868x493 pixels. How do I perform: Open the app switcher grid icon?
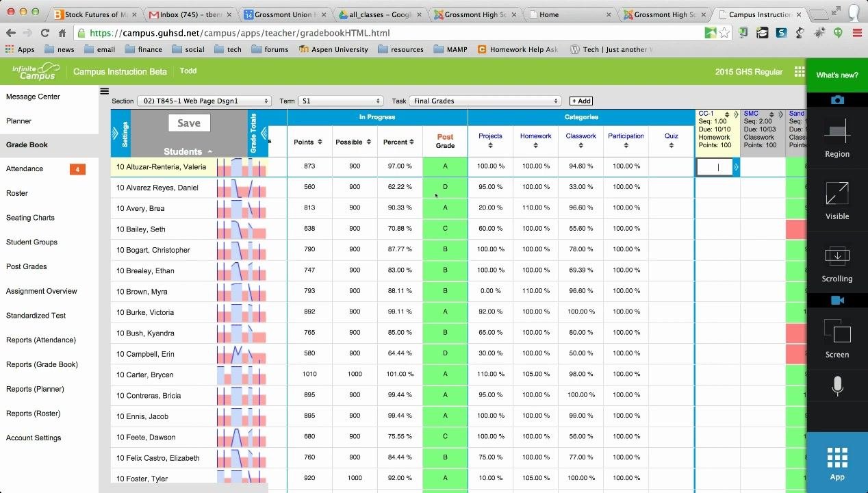tap(799, 72)
